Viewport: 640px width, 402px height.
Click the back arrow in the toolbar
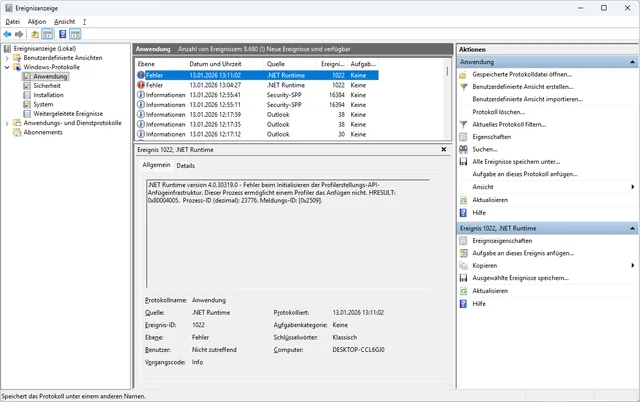point(9,33)
